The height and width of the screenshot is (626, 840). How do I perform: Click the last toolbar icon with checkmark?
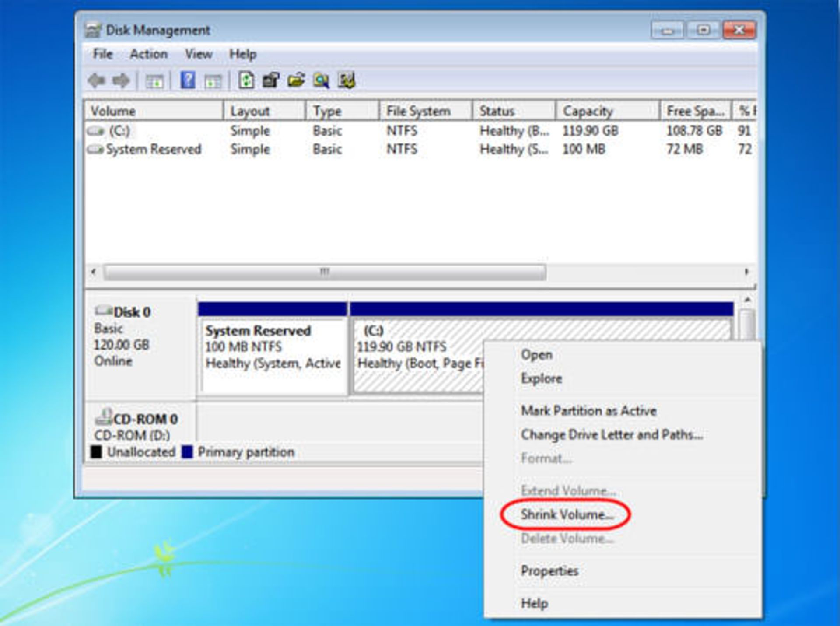[346, 80]
